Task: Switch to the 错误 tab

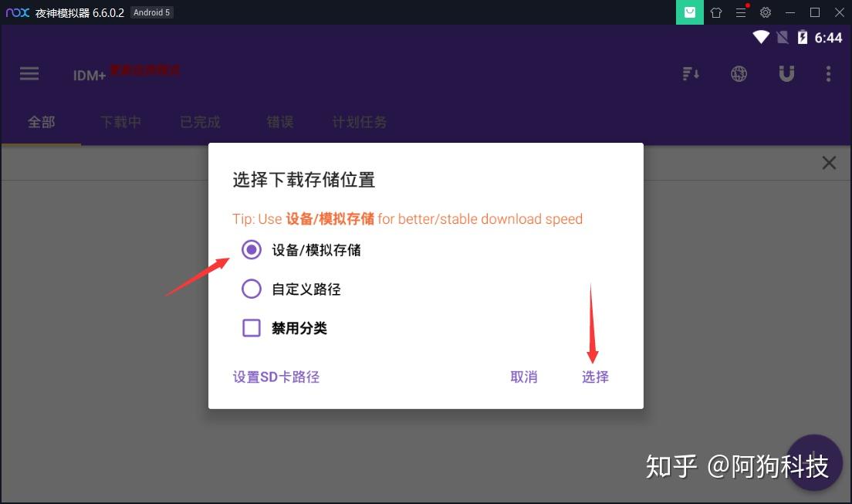Action: pyautogui.click(x=280, y=122)
